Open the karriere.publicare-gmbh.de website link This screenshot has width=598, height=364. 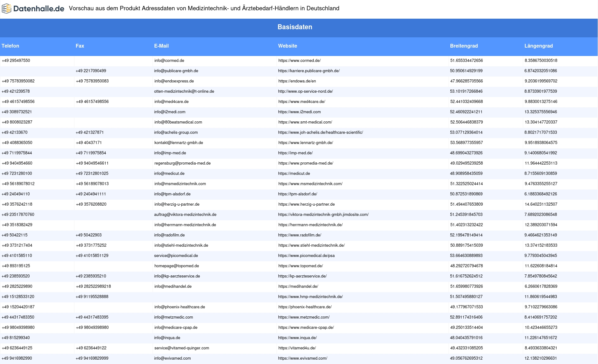click(309, 71)
